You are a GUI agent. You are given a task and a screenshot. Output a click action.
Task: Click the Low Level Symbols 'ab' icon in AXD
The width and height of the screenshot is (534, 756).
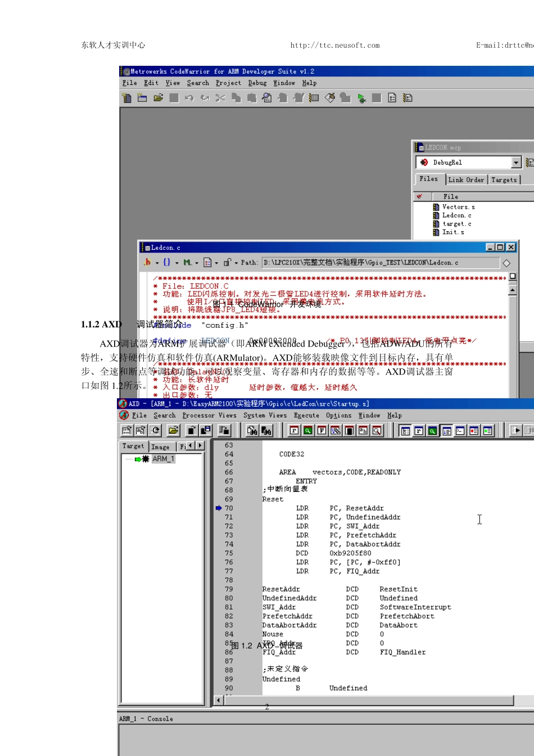coord(363,430)
